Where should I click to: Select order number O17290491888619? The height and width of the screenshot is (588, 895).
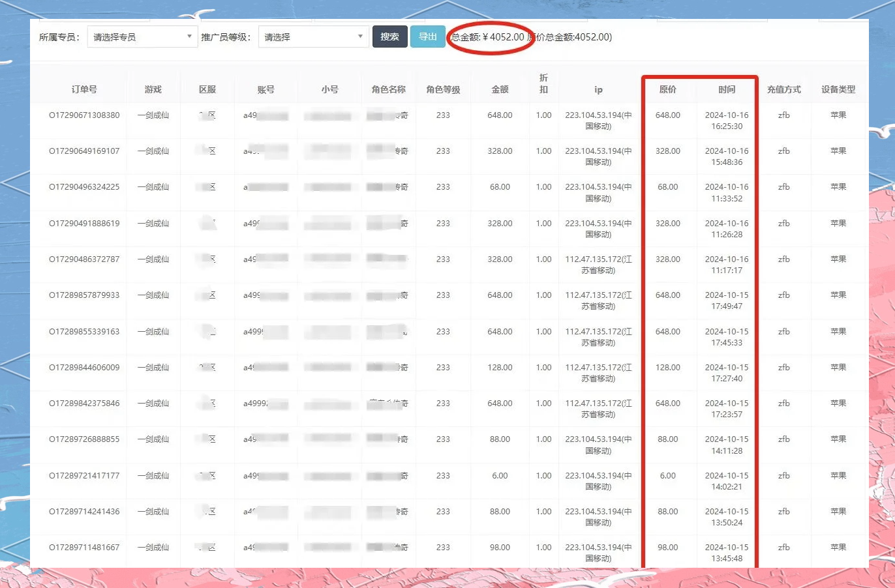pyautogui.click(x=84, y=224)
